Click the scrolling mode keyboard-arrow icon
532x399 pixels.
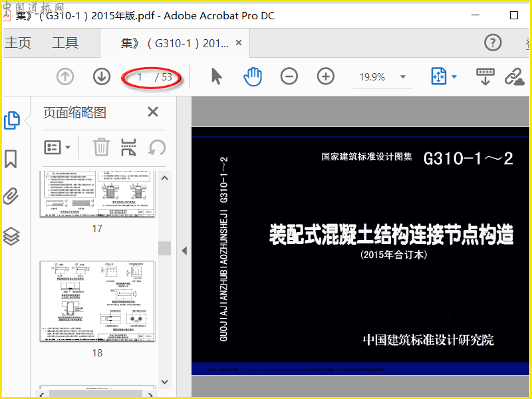click(485, 76)
